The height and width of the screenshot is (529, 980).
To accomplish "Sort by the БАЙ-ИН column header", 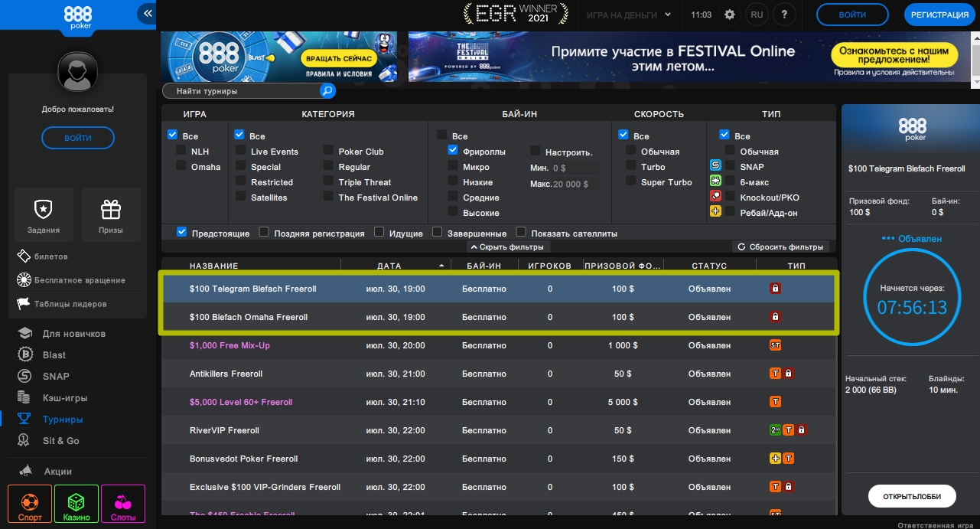I will [x=483, y=266].
